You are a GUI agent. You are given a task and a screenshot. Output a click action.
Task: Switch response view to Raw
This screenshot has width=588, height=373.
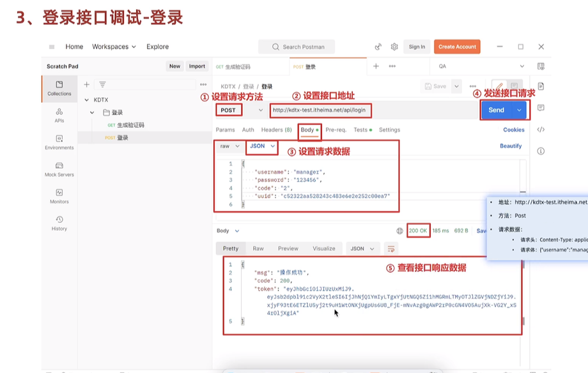click(258, 248)
